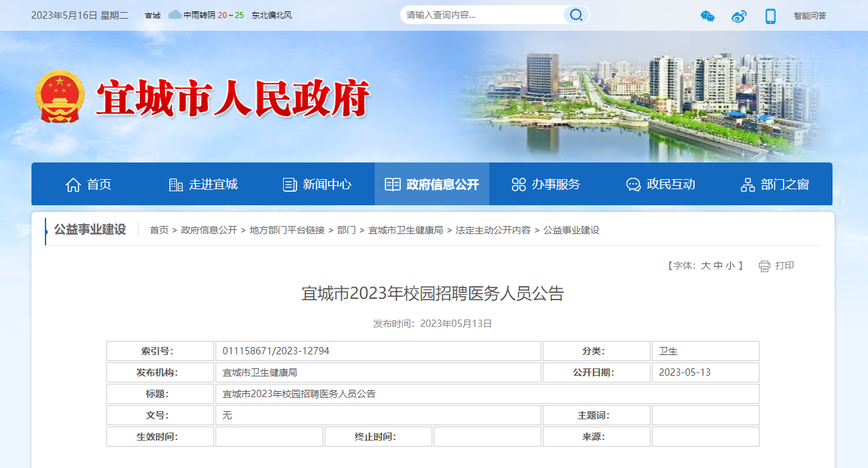Go to 政民互动 section
Viewport: 868px width, 468px height.
(x=661, y=185)
